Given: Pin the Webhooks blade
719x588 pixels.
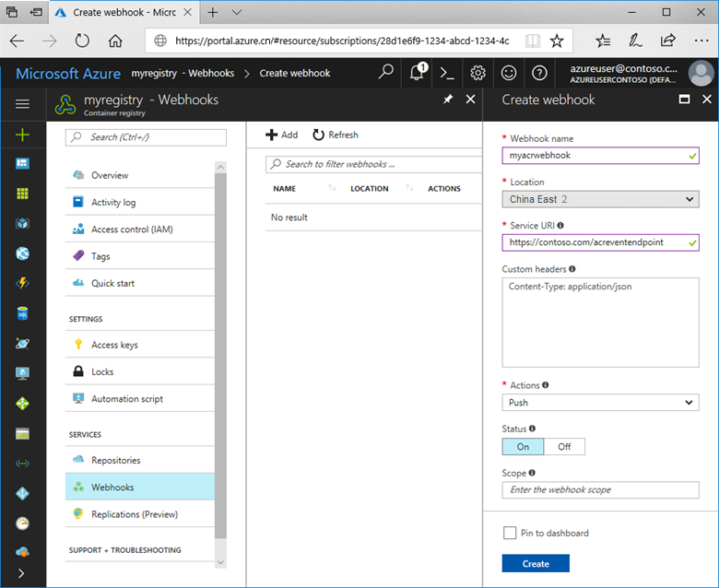Looking at the screenshot, I should (448, 100).
